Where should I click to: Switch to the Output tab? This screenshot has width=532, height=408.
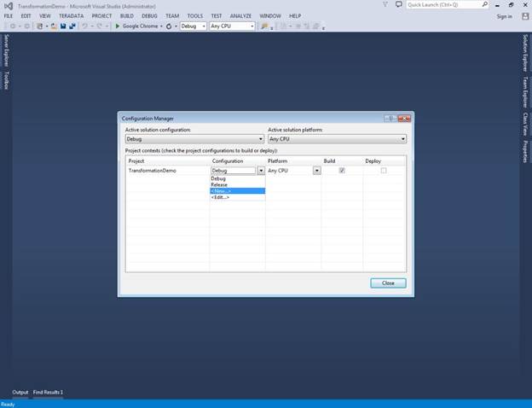[x=20, y=393]
